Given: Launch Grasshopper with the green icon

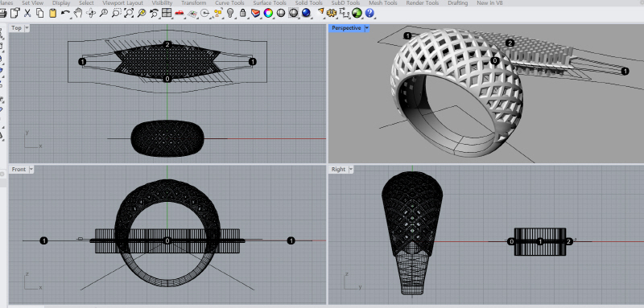Looking at the screenshot, I should (x=357, y=13).
